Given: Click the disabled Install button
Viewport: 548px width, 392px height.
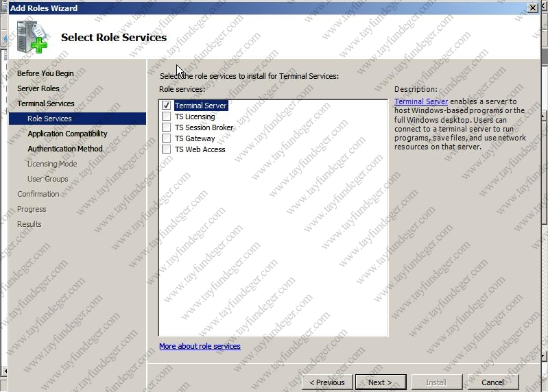Looking at the screenshot, I should pyautogui.click(x=437, y=382).
